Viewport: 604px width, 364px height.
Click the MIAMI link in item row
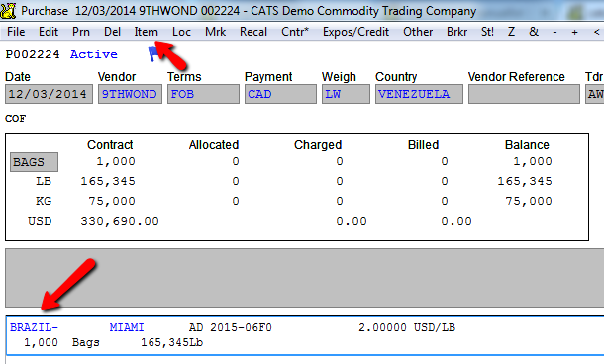click(127, 327)
